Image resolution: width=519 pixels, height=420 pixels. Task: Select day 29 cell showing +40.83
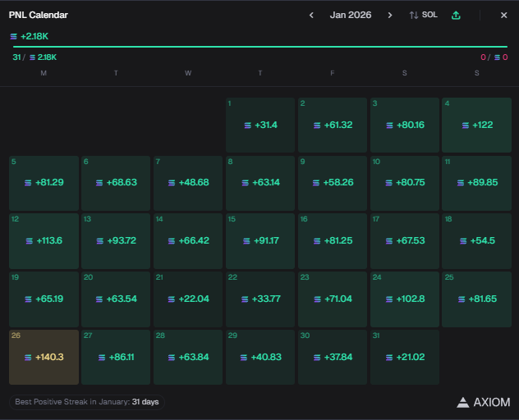point(260,357)
